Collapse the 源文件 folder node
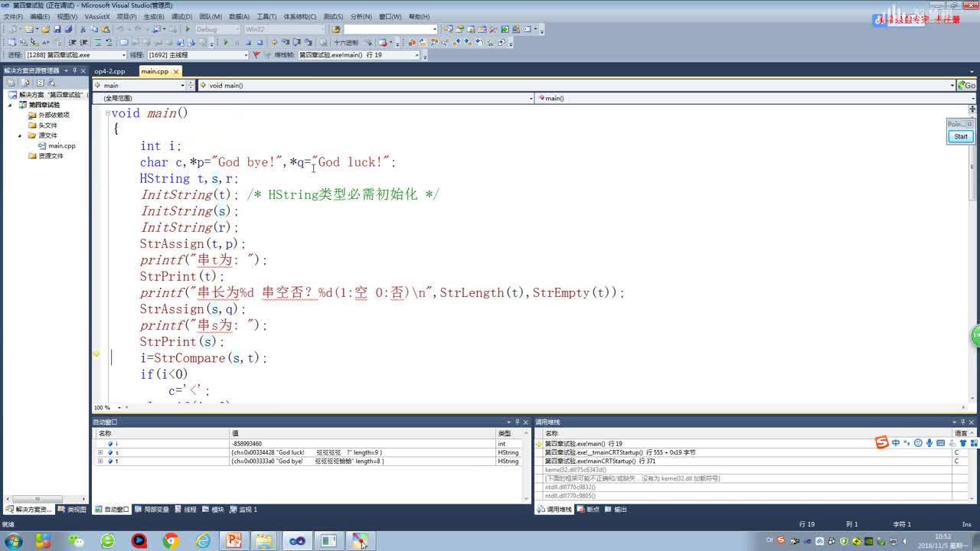The width and height of the screenshot is (980, 551). pyautogui.click(x=21, y=135)
